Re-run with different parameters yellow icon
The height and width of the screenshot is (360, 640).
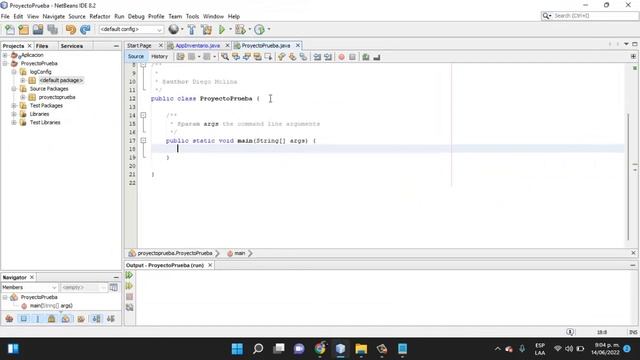click(x=129, y=286)
